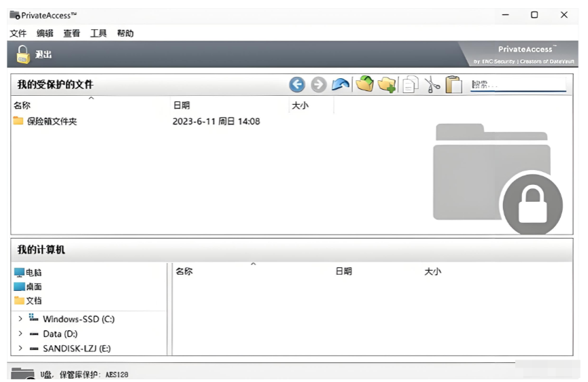
Task: Select 桌面 in the computer tree
Action: coord(33,286)
